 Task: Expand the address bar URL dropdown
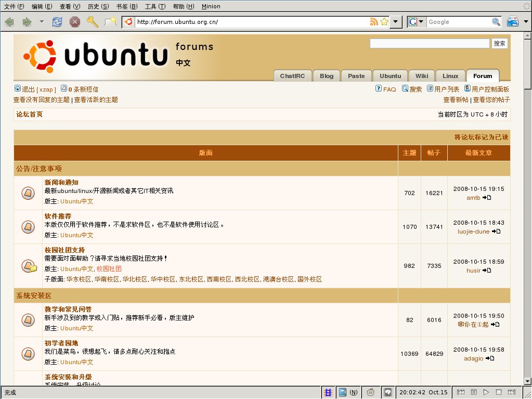[396, 22]
